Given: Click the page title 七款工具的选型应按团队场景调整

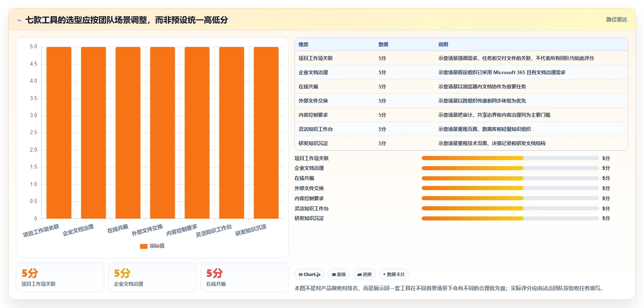Looking at the screenshot, I should tap(127, 20).
